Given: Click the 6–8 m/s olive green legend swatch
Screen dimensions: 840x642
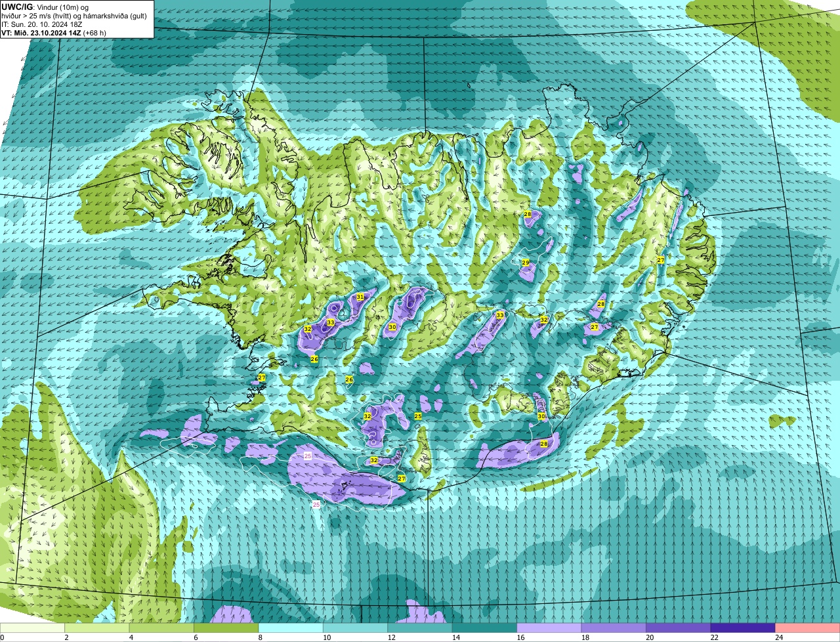Looking at the screenshot, I should click(x=226, y=628).
